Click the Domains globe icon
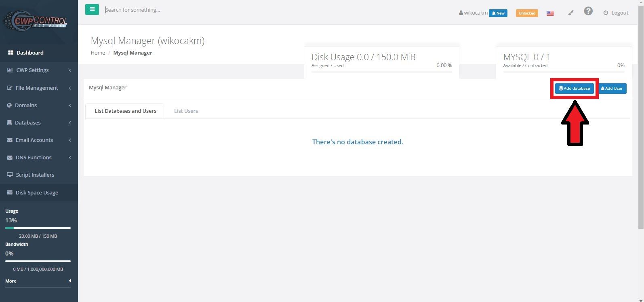This screenshot has height=302, width=644. pos(9,105)
